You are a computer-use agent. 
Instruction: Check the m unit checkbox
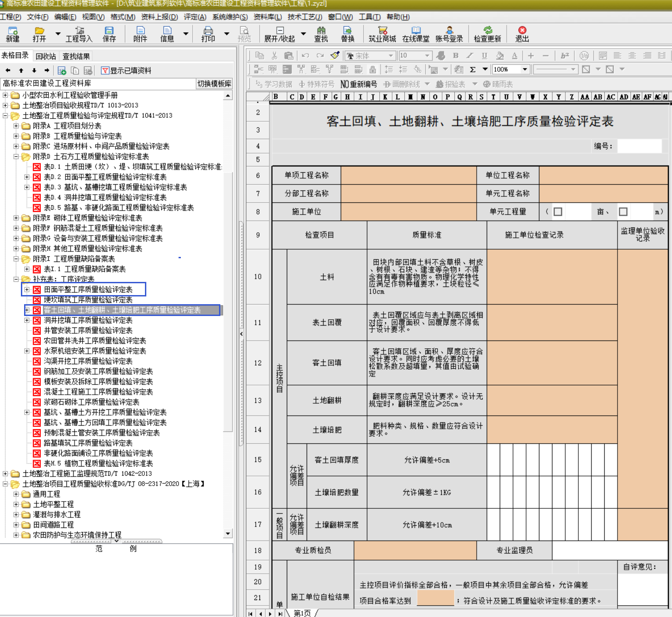click(x=623, y=211)
